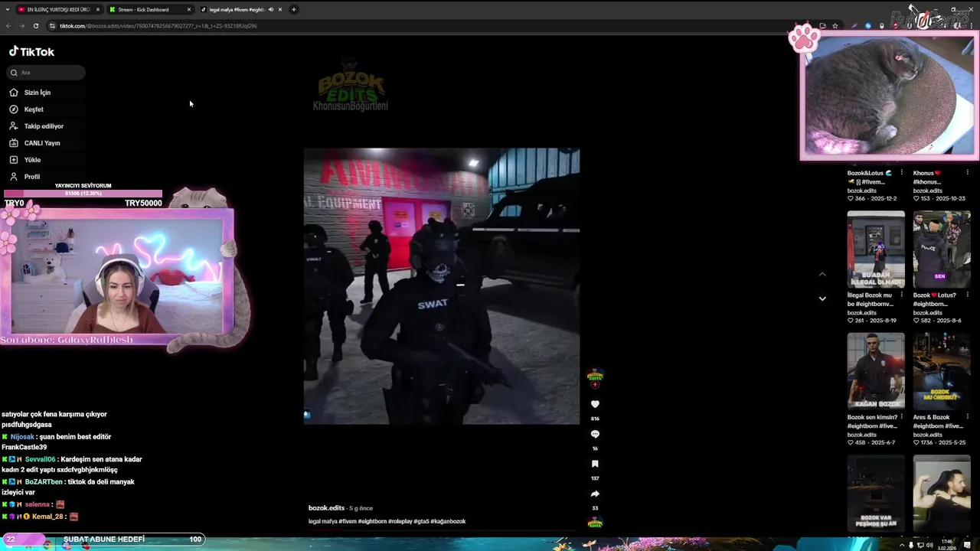Click the ŞUBAT ABUNE HEDEFİ goal bar
980x551 pixels.
103,539
